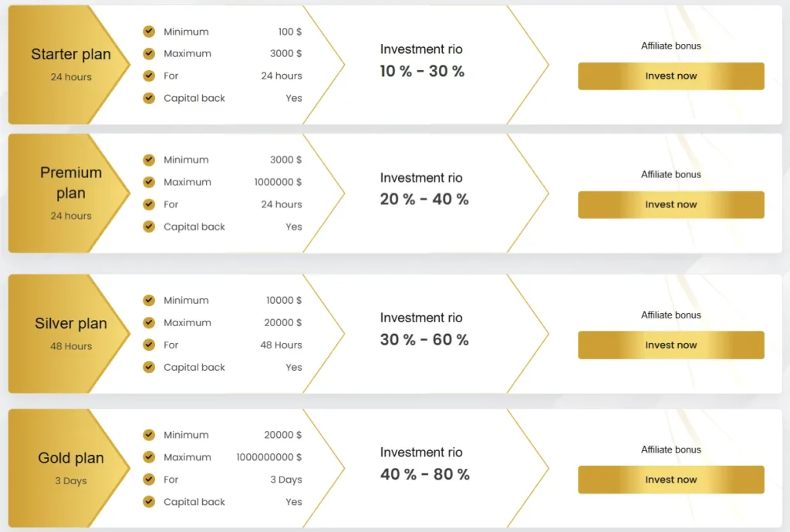Select Premium plan Maximum check icon
Screen dimensions: 790x532
149,182
